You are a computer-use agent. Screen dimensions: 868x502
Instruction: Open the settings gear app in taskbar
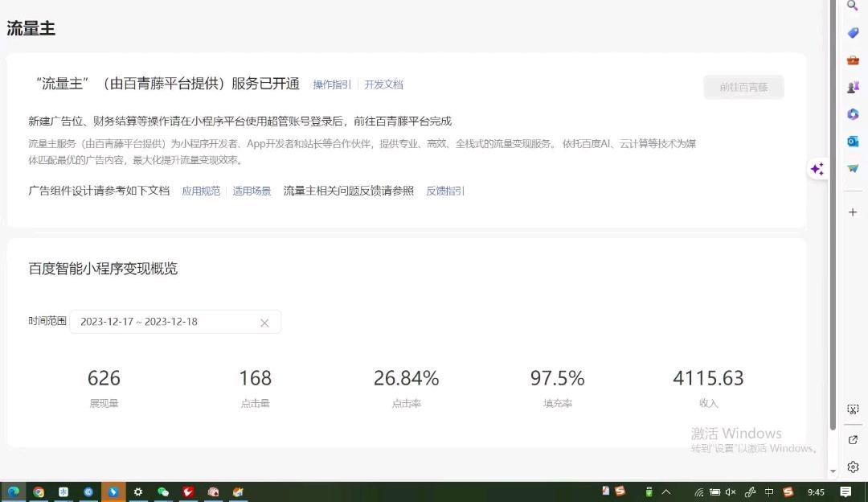pos(138,492)
